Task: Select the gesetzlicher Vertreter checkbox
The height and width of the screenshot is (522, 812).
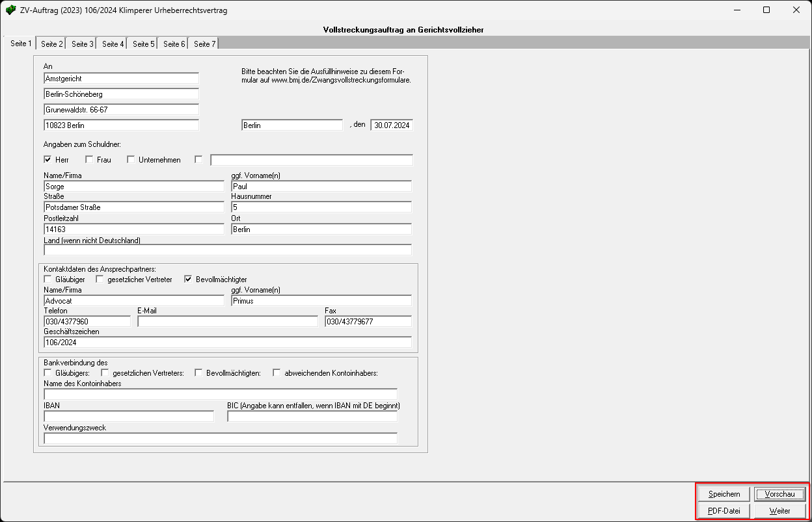Action: click(x=100, y=280)
